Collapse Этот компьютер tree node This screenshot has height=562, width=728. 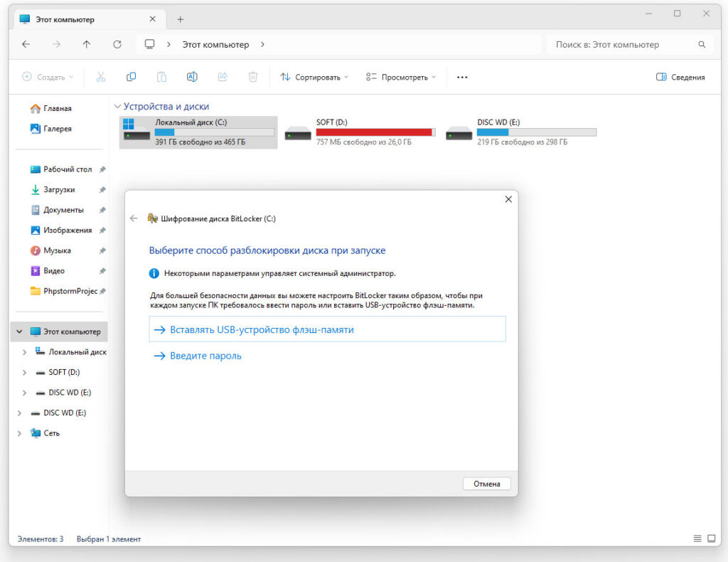(x=19, y=332)
